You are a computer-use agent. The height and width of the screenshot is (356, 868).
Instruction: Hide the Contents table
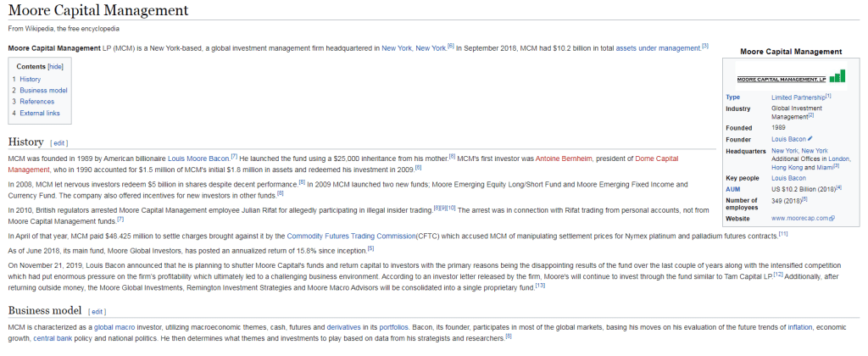[55, 66]
